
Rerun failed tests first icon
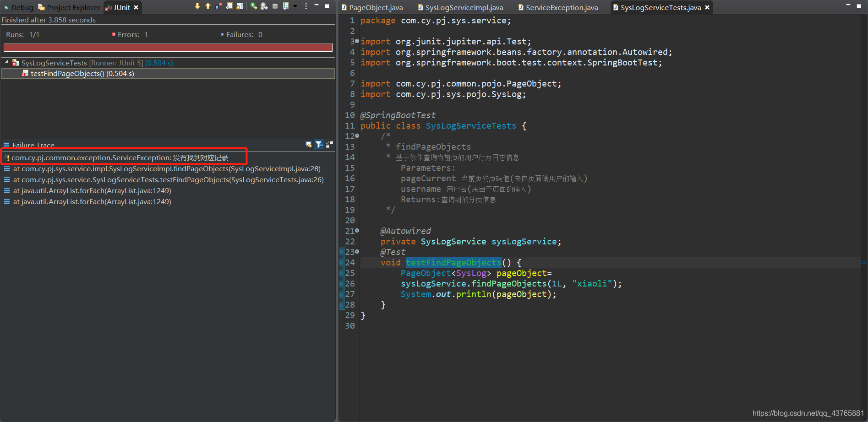pyautogui.click(x=264, y=6)
